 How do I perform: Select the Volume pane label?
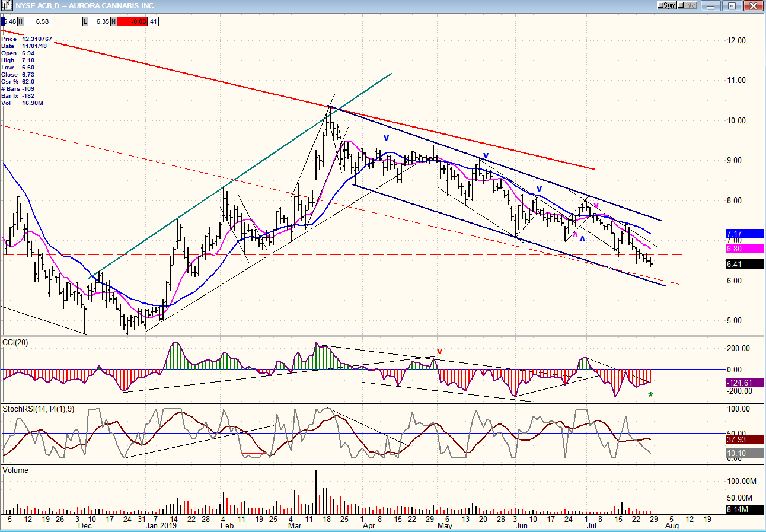(x=15, y=470)
